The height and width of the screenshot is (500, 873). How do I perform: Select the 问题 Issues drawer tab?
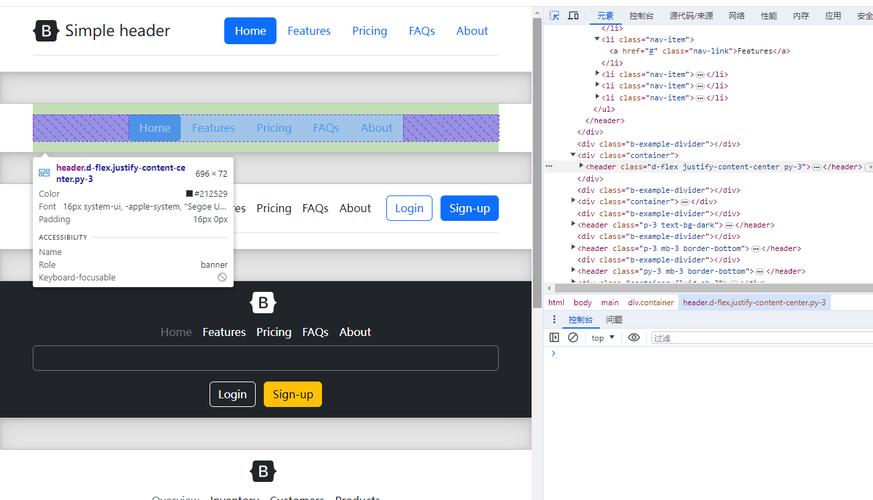coord(614,320)
